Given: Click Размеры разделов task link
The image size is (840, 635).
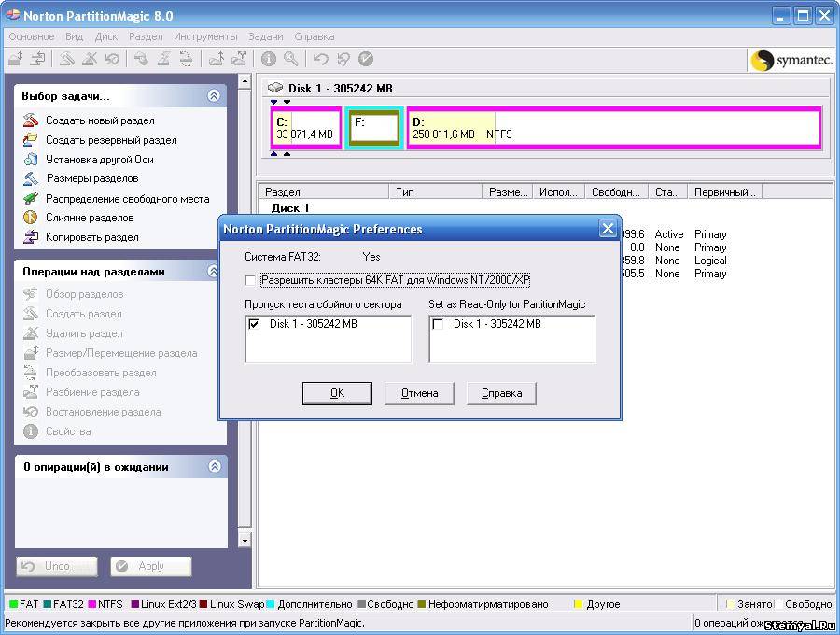Looking at the screenshot, I should pos(92,178).
